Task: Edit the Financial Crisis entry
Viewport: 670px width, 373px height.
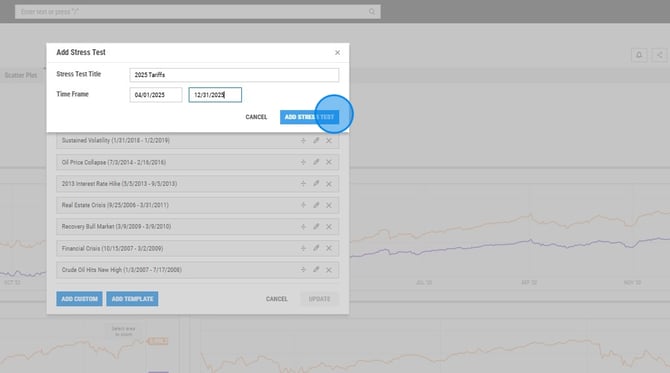Action: coord(316,248)
